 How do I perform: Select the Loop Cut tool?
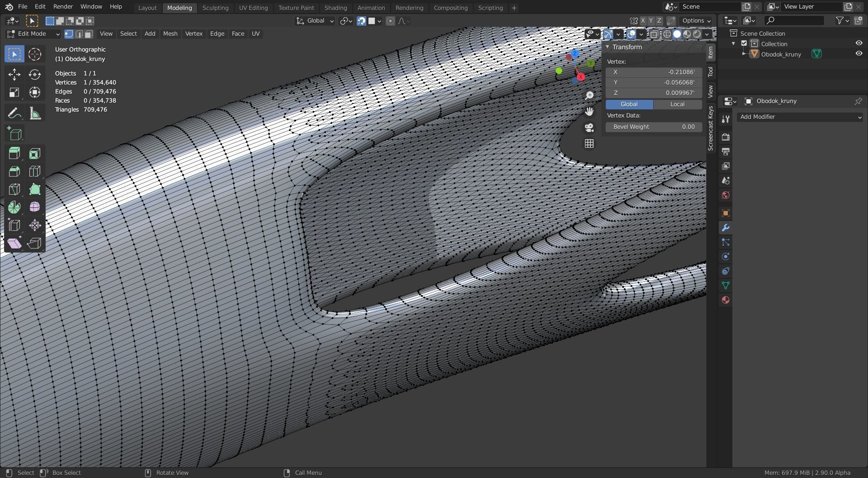pyautogui.click(x=35, y=171)
